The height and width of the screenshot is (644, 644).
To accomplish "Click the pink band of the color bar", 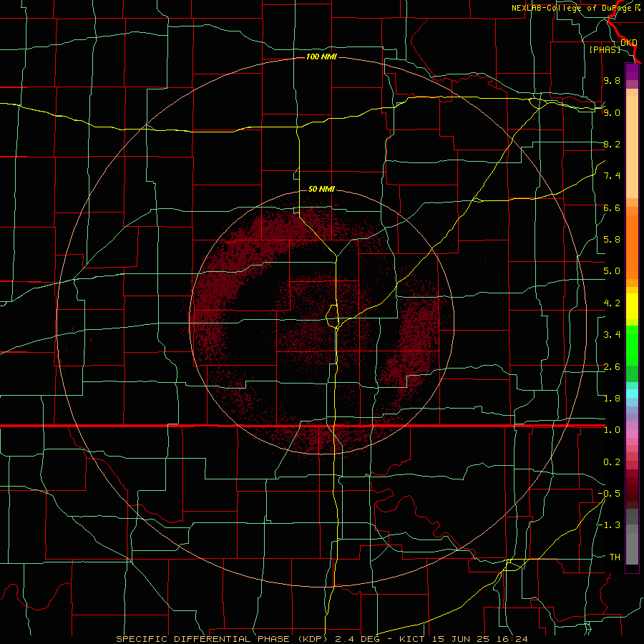I will (632, 434).
